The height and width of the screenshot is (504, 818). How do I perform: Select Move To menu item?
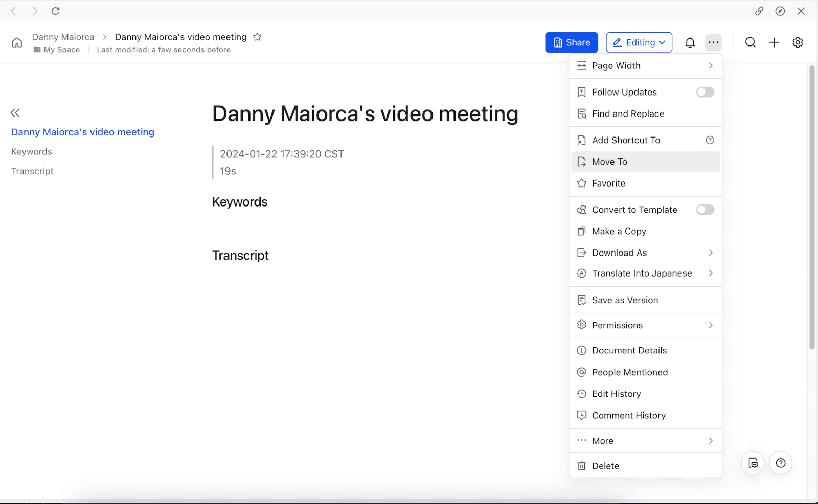click(x=645, y=162)
